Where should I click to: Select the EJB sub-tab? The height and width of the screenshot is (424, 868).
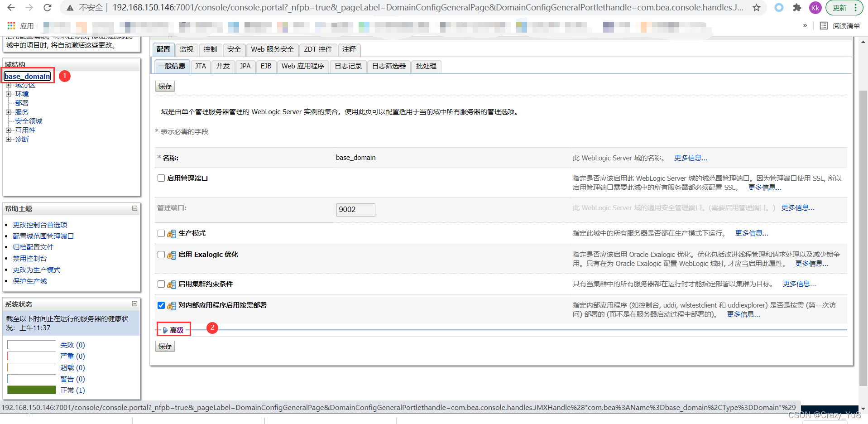point(266,66)
